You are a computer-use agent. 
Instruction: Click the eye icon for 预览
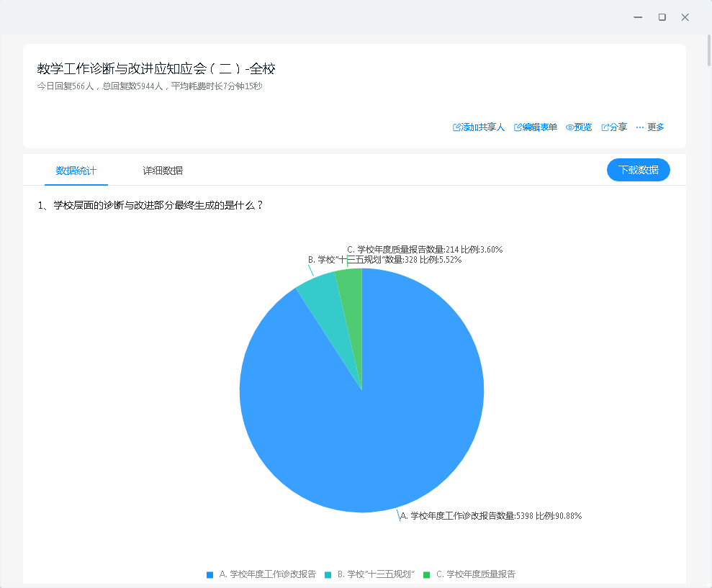[x=569, y=127]
